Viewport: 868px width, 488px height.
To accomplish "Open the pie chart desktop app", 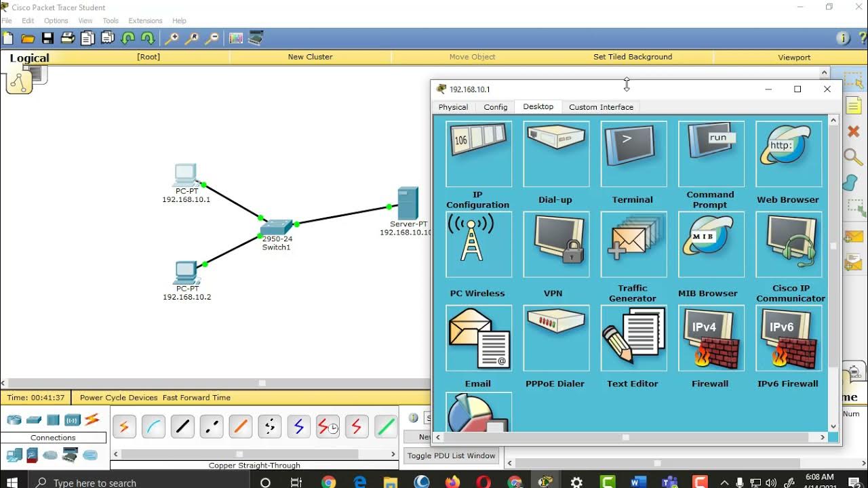I will 479,412.
